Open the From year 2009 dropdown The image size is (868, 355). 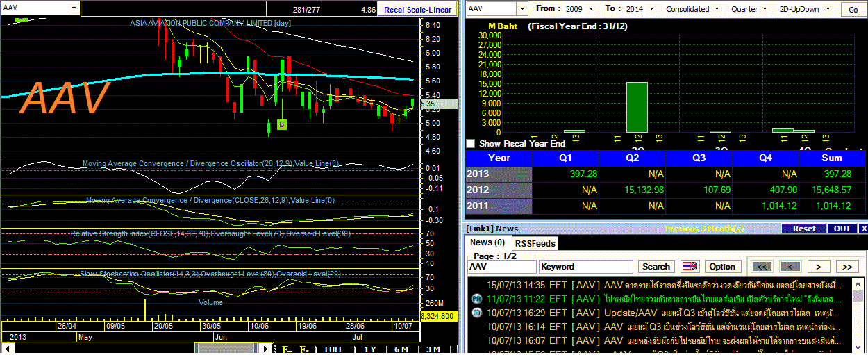coord(590,9)
